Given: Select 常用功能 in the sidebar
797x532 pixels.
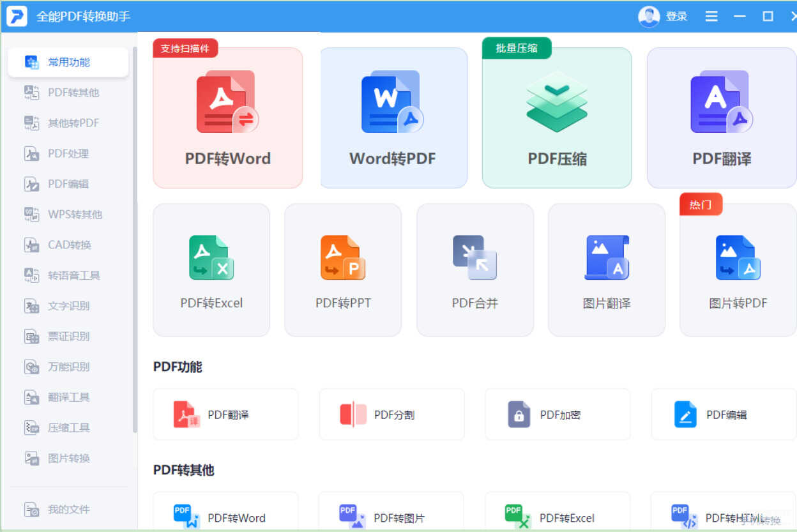Looking at the screenshot, I should [x=68, y=62].
